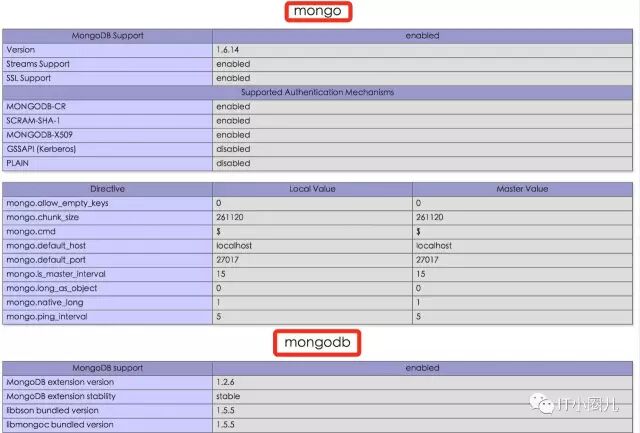Select disabled value for GSSAPI (Kerberos)

coord(233,149)
